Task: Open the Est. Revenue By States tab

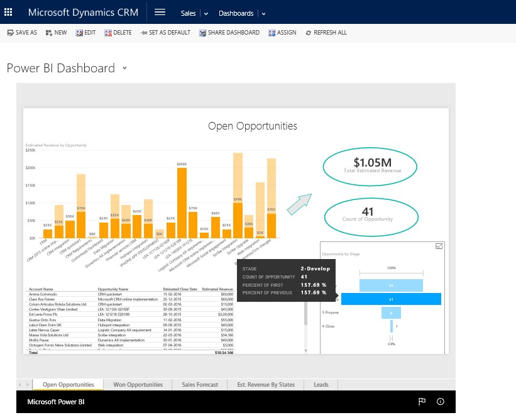Action: (x=266, y=384)
